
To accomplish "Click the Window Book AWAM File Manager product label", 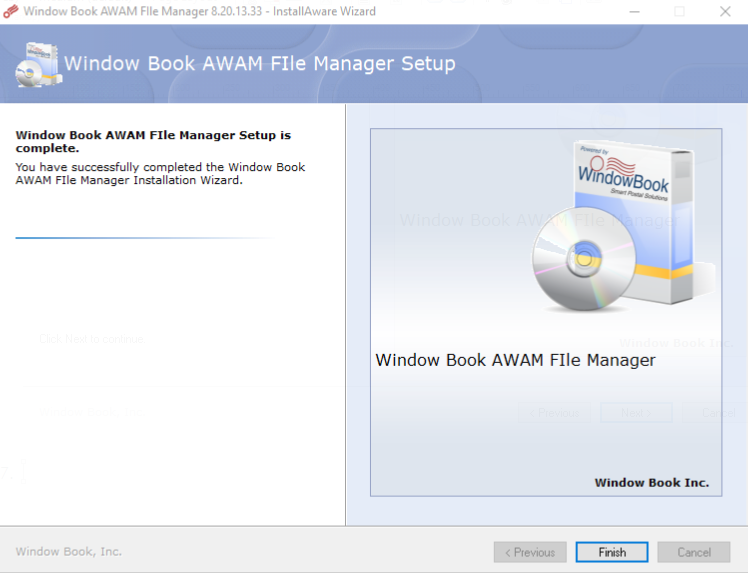I will pyautogui.click(x=515, y=360).
